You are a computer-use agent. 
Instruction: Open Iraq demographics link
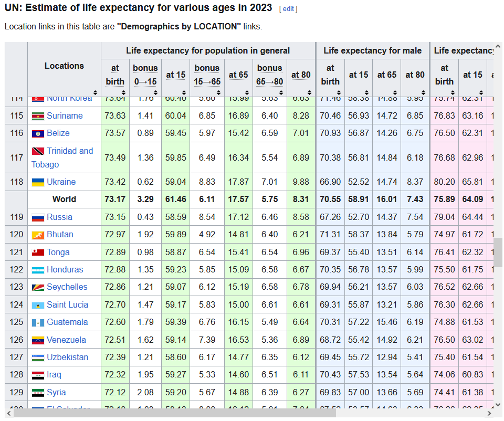[x=54, y=374]
